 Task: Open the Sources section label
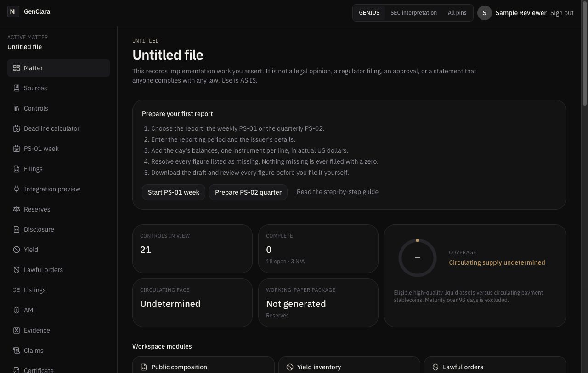coord(35,88)
